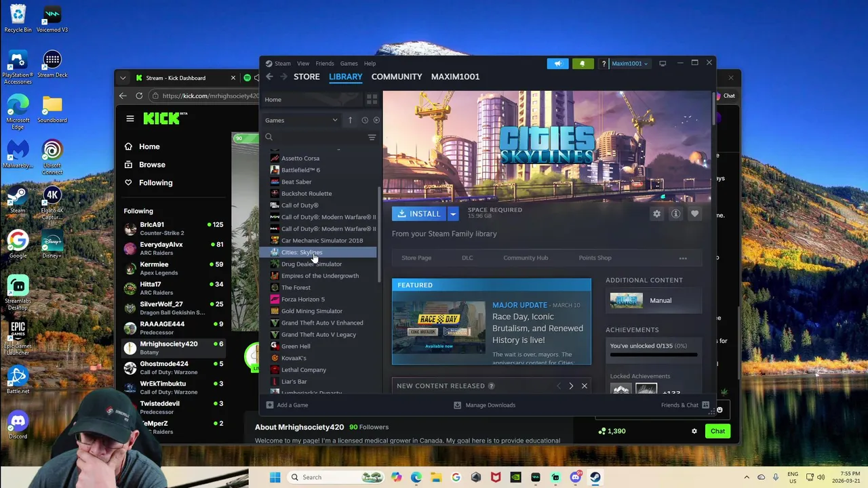Click Steam icon in Windows taskbar

(x=595, y=477)
